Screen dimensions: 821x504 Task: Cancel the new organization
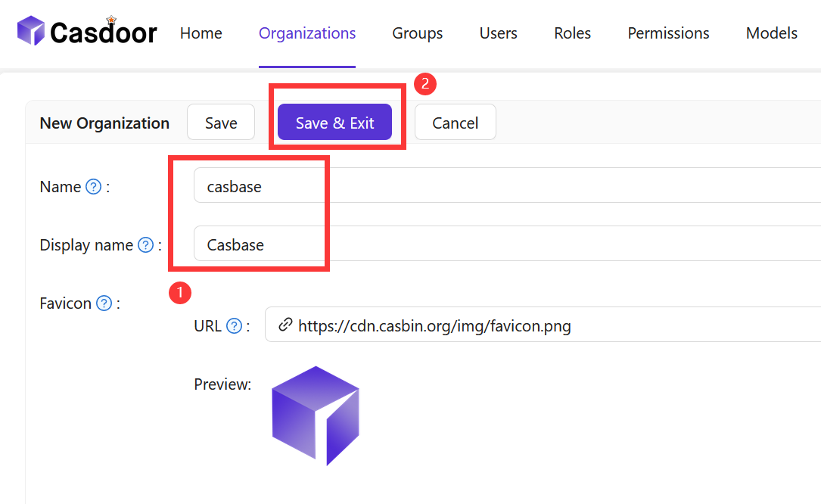pos(456,123)
